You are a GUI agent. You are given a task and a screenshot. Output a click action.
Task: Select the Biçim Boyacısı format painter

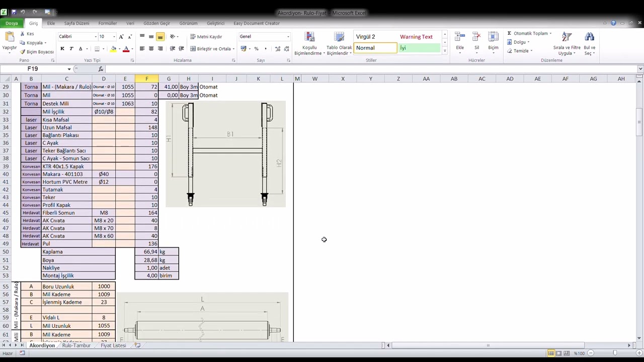[x=37, y=52]
